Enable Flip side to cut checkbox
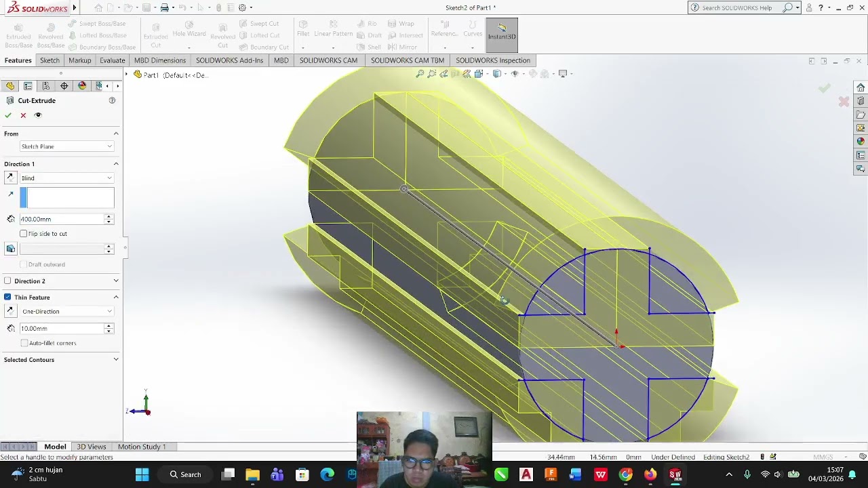868x488 pixels. 24,234
